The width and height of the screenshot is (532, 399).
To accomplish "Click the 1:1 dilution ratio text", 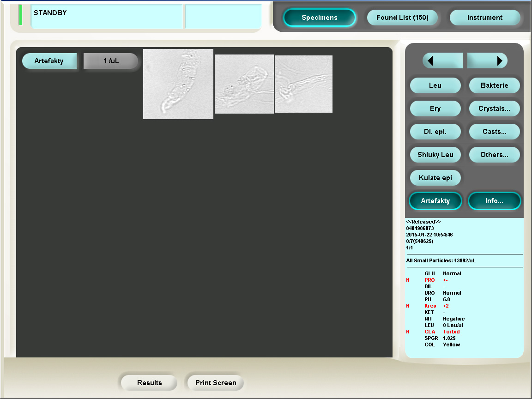I will 410,248.
